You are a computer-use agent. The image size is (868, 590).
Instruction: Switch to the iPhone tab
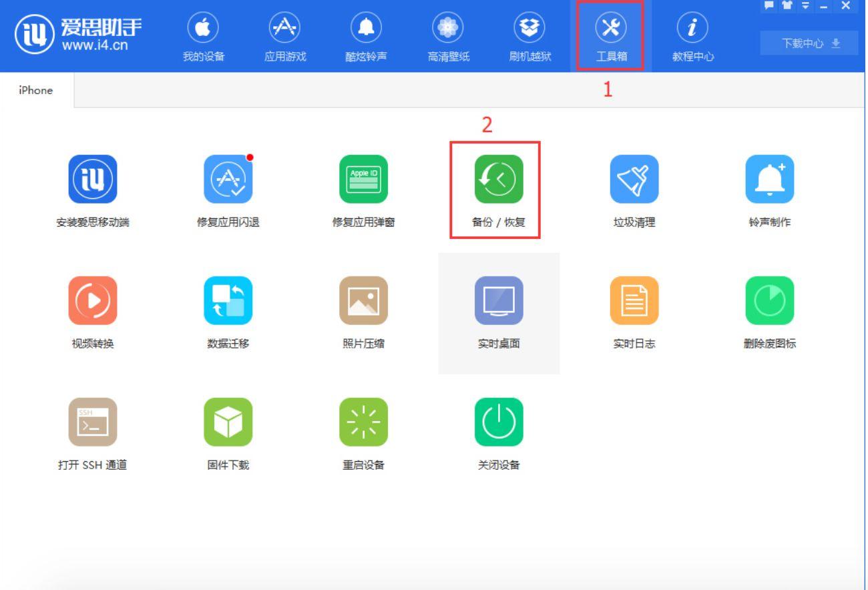point(34,90)
